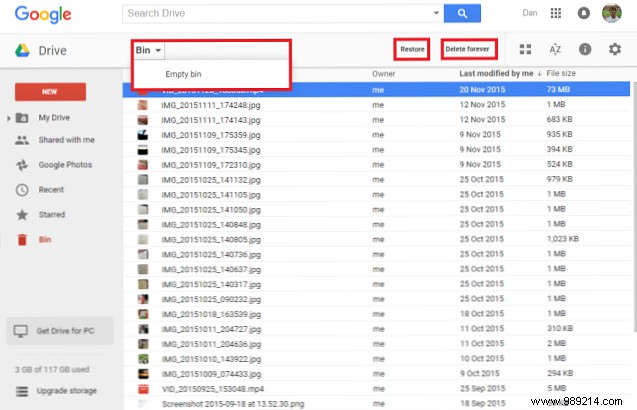Select the red Bin trash icon
This screenshot has height=410, width=637.
click(22, 240)
